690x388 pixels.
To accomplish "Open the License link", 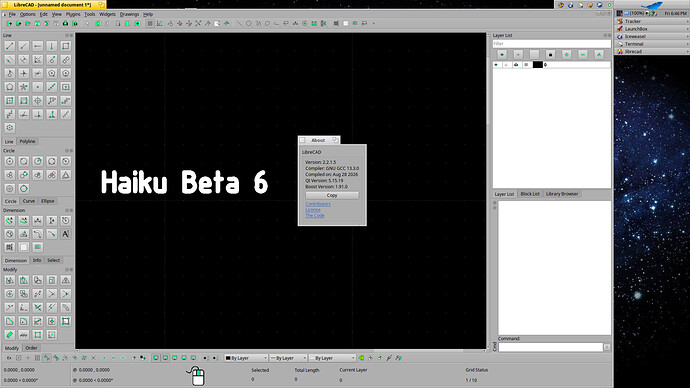I will (313, 210).
